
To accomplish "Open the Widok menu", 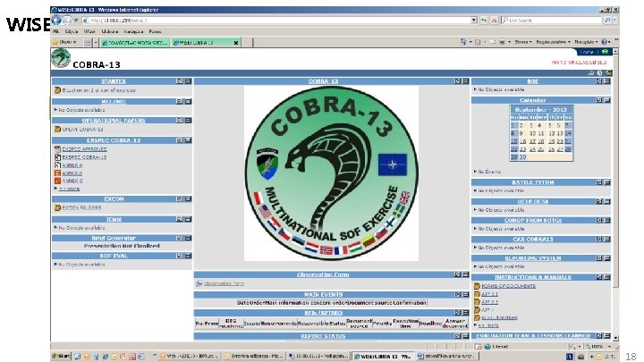I will click(x=89, y=31).
